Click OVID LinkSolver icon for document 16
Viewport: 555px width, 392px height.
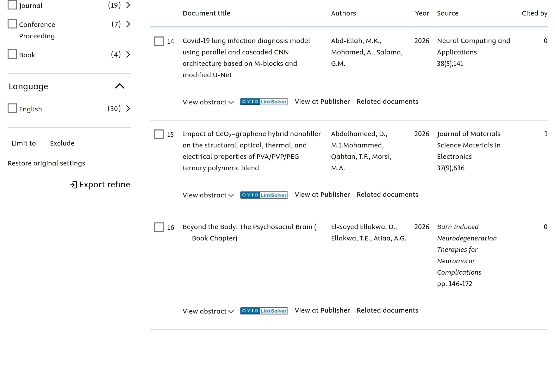264,311
